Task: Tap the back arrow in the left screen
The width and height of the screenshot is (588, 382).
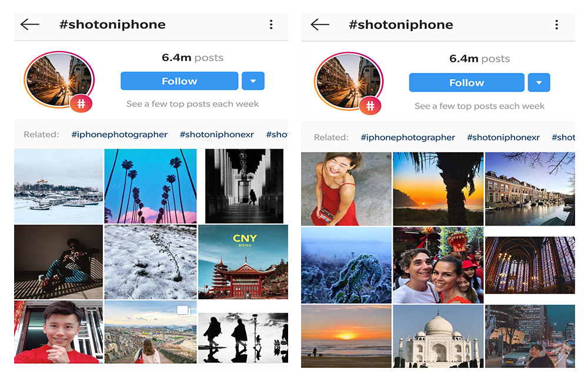Action: pos(30,25)
